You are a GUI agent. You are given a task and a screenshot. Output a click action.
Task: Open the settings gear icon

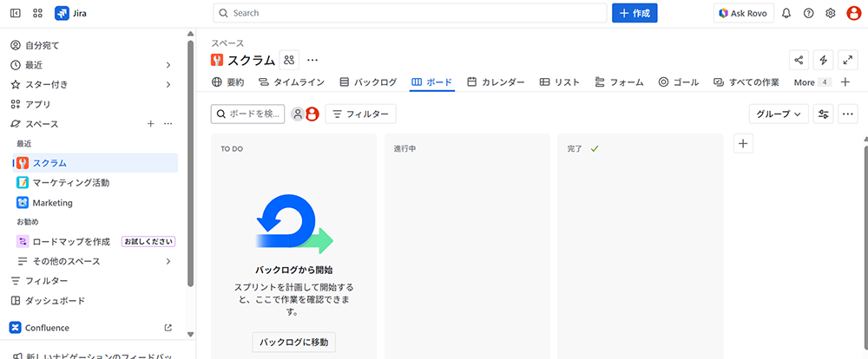click(831, 13)
